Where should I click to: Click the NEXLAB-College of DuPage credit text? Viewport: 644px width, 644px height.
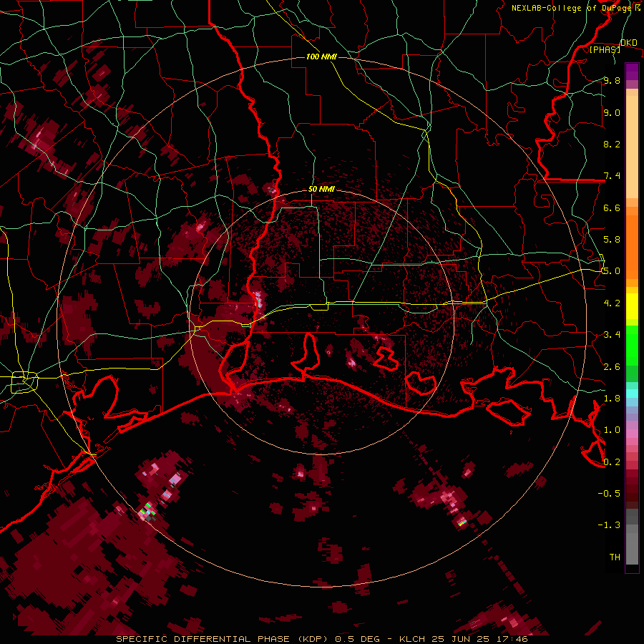click(572, 8)
